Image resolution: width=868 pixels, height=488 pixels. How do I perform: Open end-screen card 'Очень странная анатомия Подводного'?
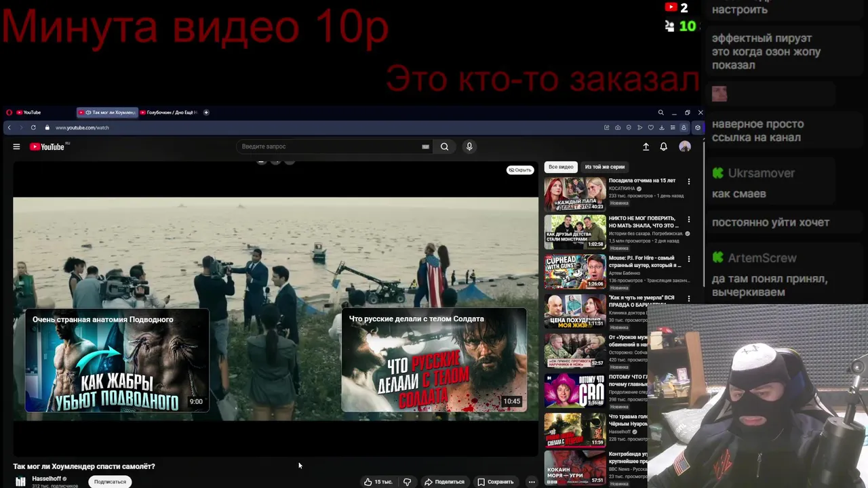(x=117, y=361)
